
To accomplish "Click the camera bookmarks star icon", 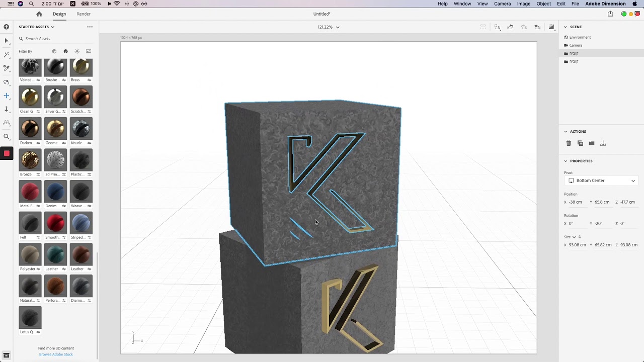I will click(x=537, y=27).
